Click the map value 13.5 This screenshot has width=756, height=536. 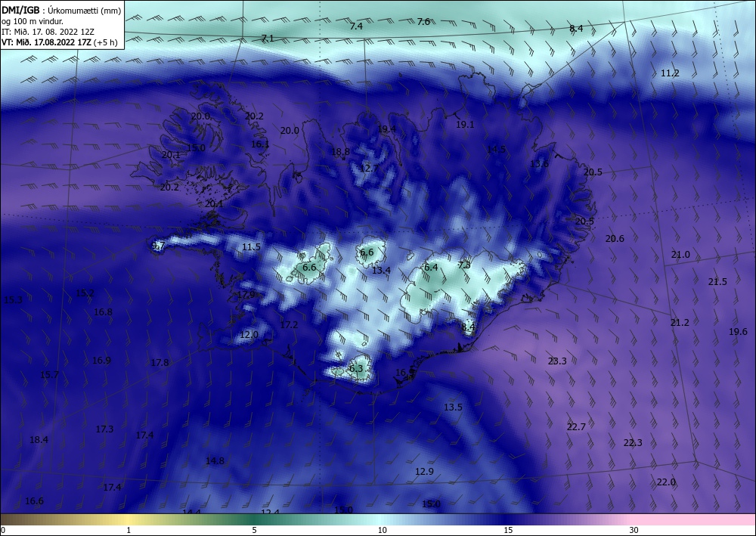(x=453, y=407)
